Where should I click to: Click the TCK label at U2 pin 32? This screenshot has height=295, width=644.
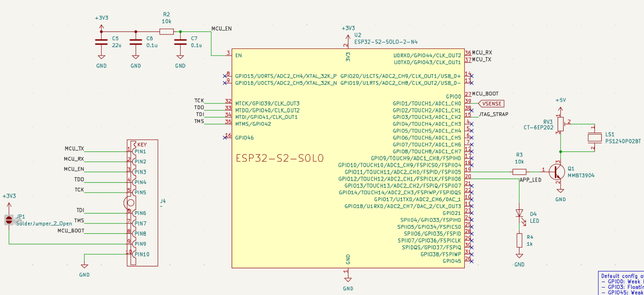tap(199, 101)
